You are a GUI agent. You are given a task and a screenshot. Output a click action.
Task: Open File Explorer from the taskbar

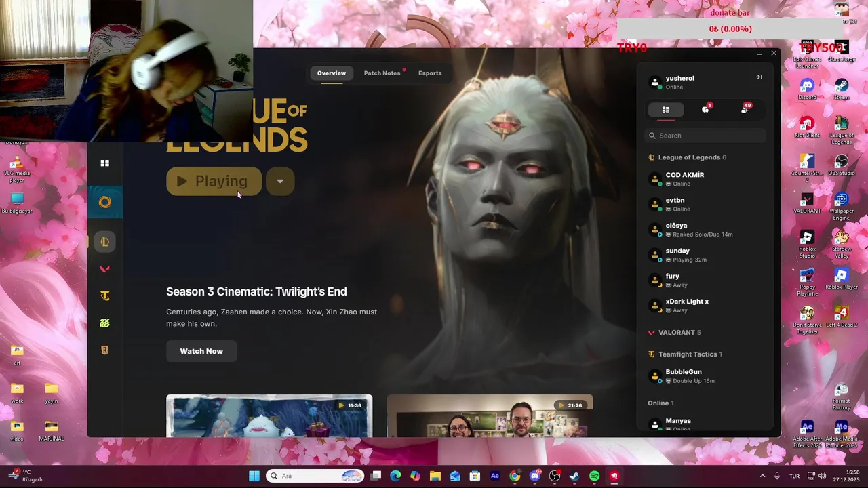coord(435,476)
